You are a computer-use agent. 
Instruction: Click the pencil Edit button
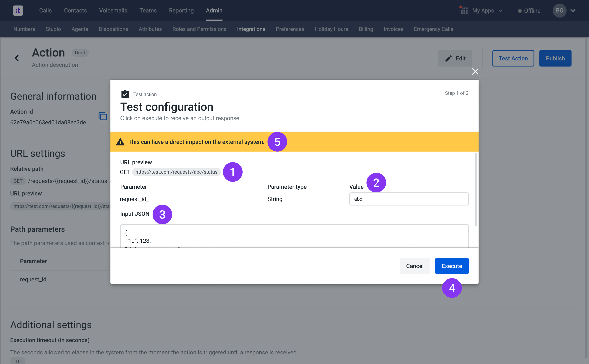click(x=455, y=58)
